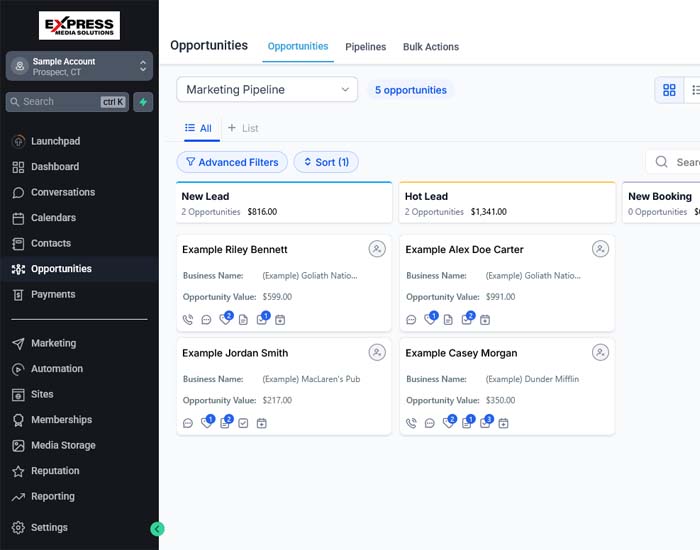The image size is (700, 550).
Task: Open appointment icon on Alex Doe Carter card
Action: coord(485,320)
